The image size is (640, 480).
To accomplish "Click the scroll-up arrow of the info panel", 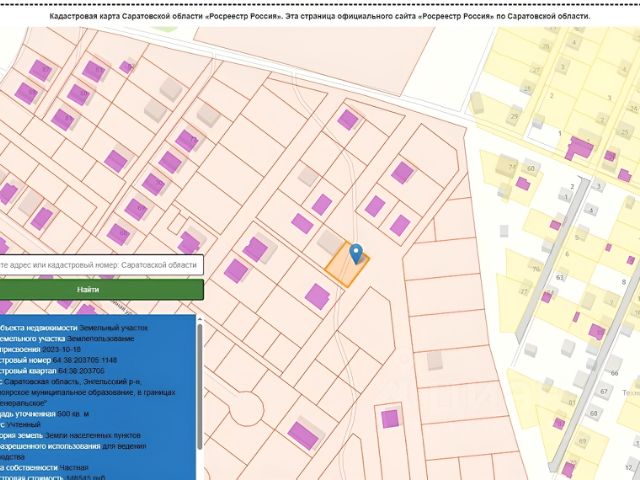I will (x=200, y=318).
